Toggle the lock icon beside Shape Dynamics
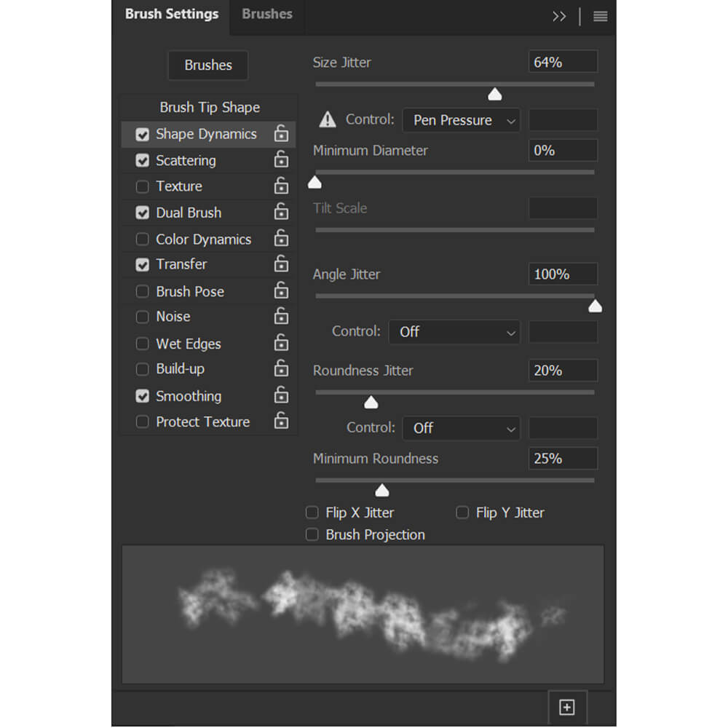 (281, 134)
